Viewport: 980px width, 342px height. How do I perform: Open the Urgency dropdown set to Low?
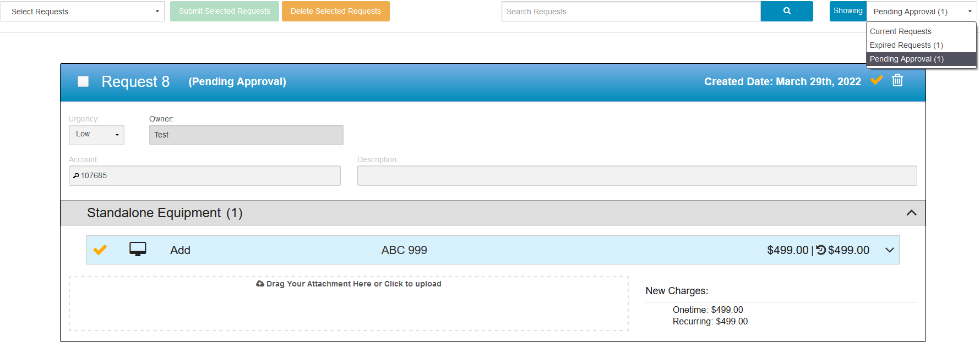point(96,135)
